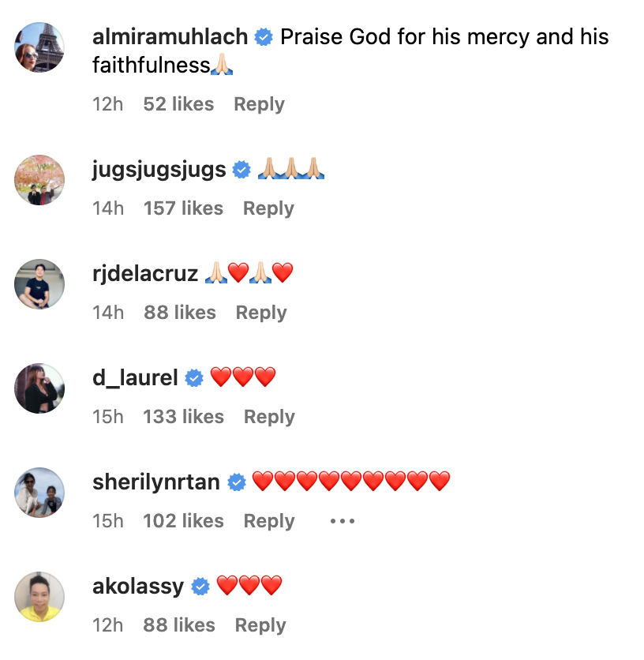Reply to akolassy's comment
The width and height of the screenshot is (644, 660).
point(260,625)
